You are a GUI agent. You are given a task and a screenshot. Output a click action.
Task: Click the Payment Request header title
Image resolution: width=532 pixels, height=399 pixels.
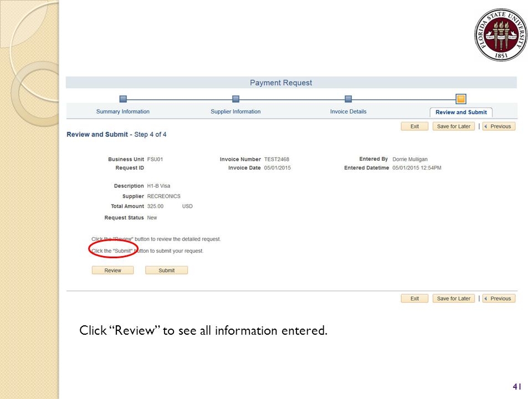tap(281, 83)
